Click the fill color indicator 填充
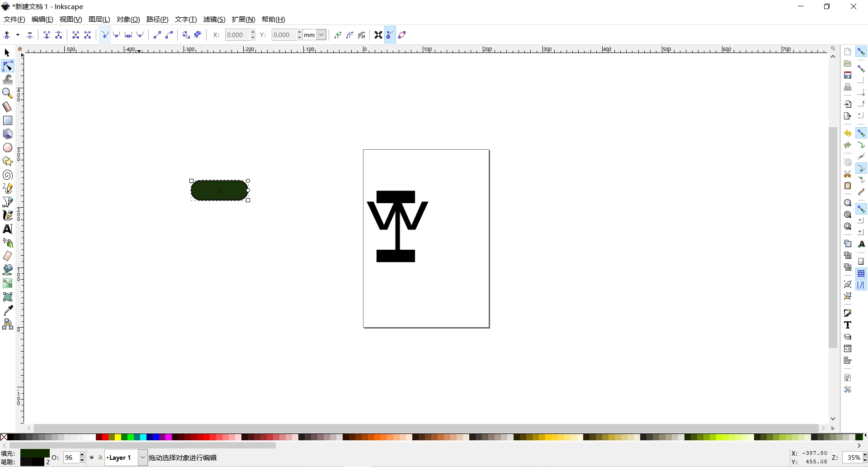 coord(35,453)
